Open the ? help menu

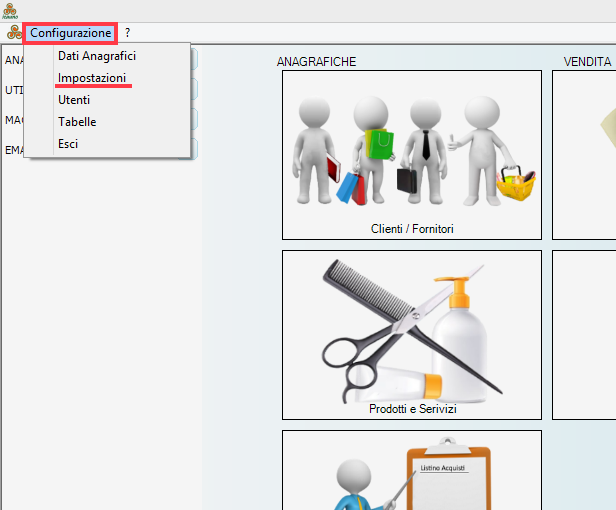point(127,33)
